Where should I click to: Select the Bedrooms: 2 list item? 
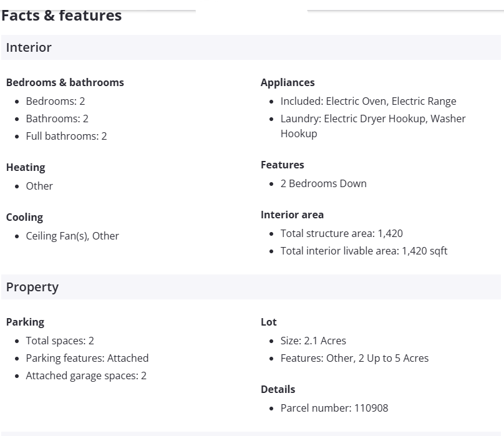pos(55,101)
